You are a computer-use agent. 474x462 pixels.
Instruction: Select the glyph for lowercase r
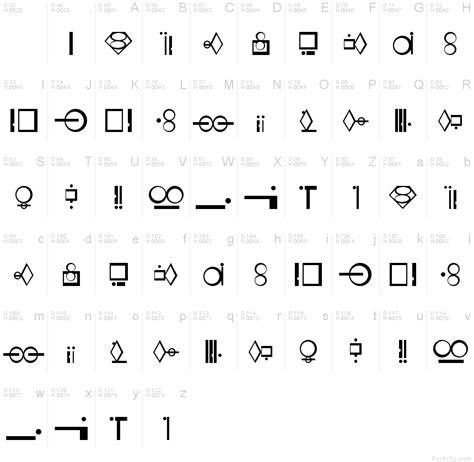pos(261,352)
